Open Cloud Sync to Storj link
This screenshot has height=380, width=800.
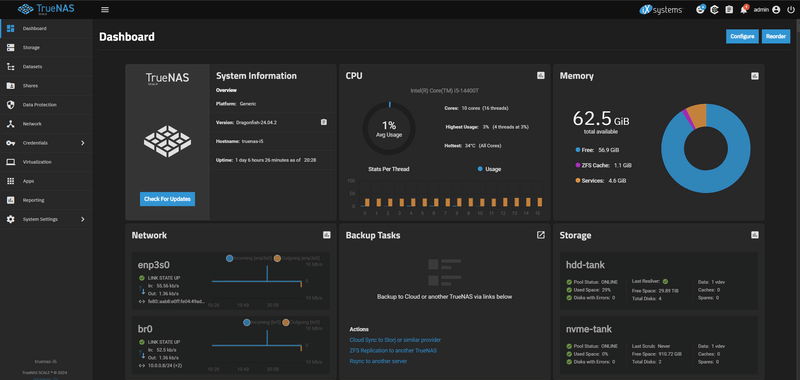pyautogui.click(x=395, y=340)
